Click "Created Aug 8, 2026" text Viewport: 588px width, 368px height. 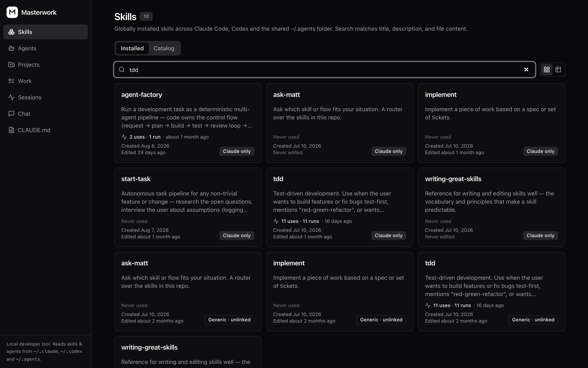click(145, 146)
